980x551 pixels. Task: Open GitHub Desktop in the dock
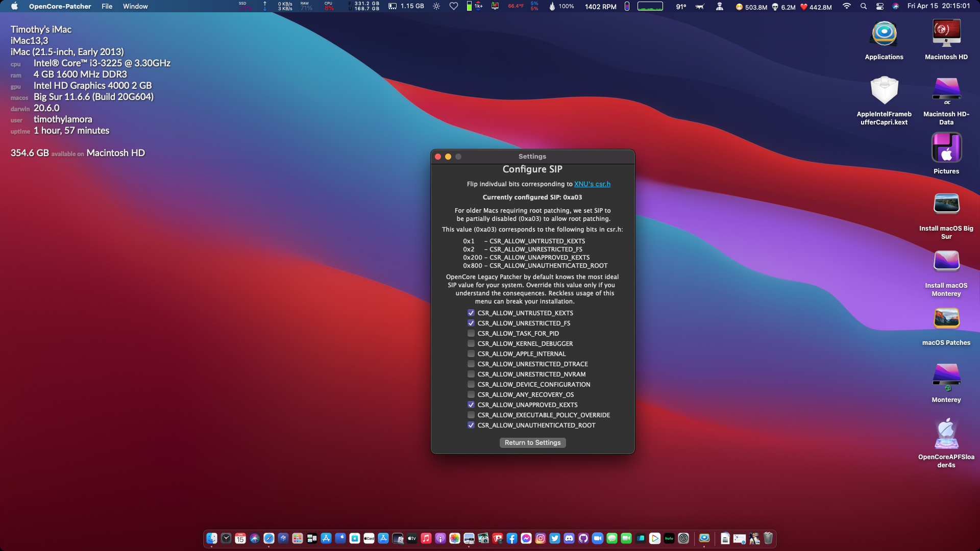(x=583, y=538)
